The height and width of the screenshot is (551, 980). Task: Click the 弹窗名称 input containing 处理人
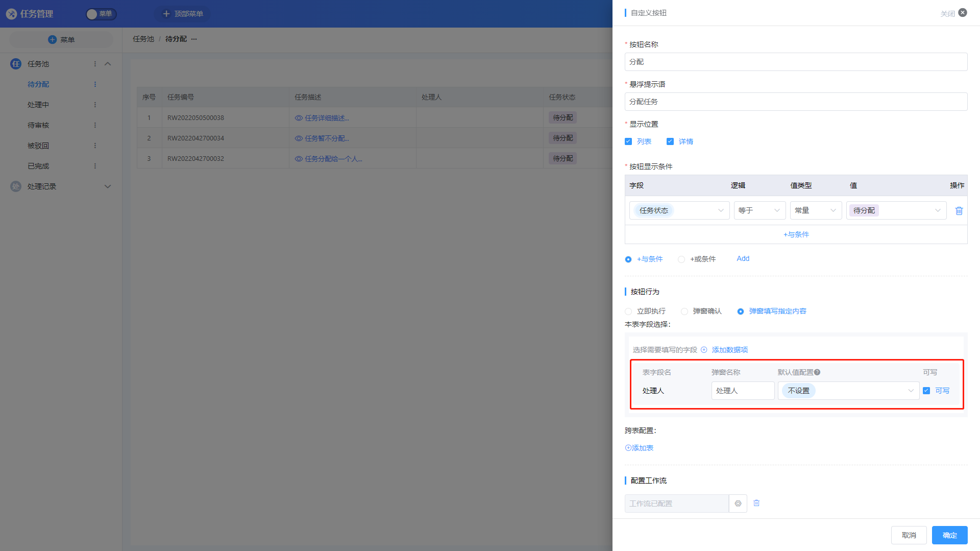pyautogui.click(x=743, y=391)
